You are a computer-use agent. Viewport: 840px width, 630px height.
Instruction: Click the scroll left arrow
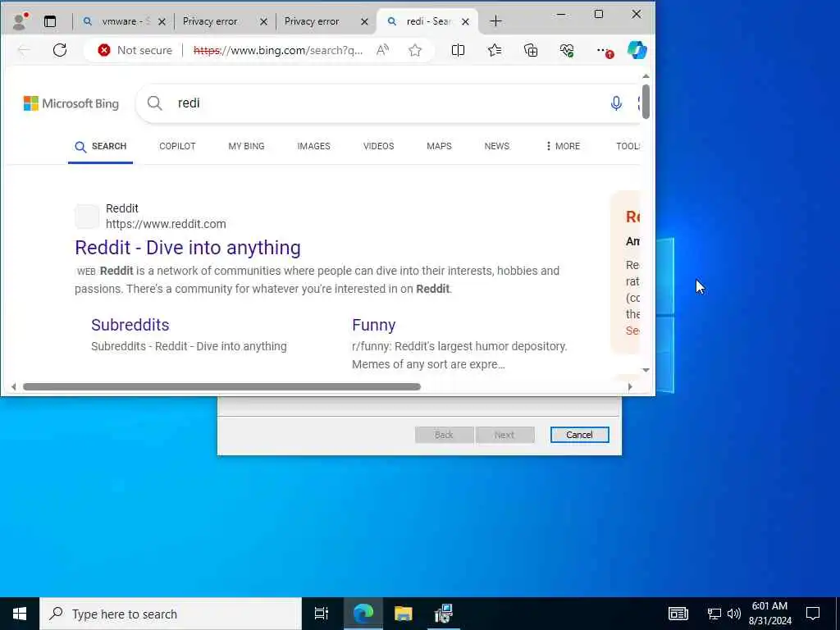tap(13, 387)
